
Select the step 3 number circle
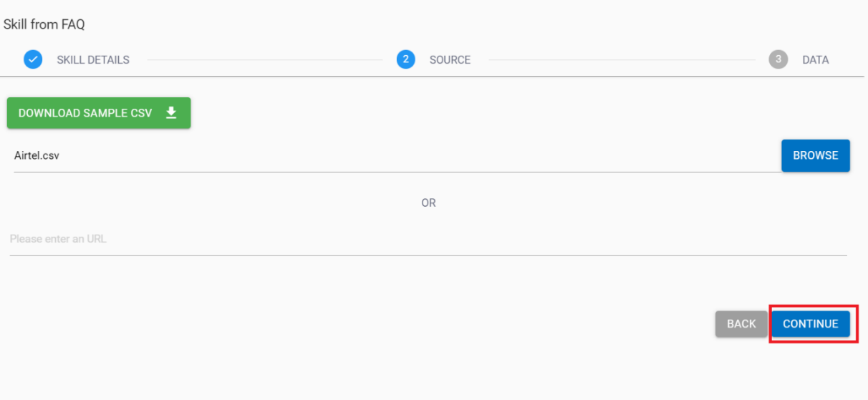[x=778, y=59]
